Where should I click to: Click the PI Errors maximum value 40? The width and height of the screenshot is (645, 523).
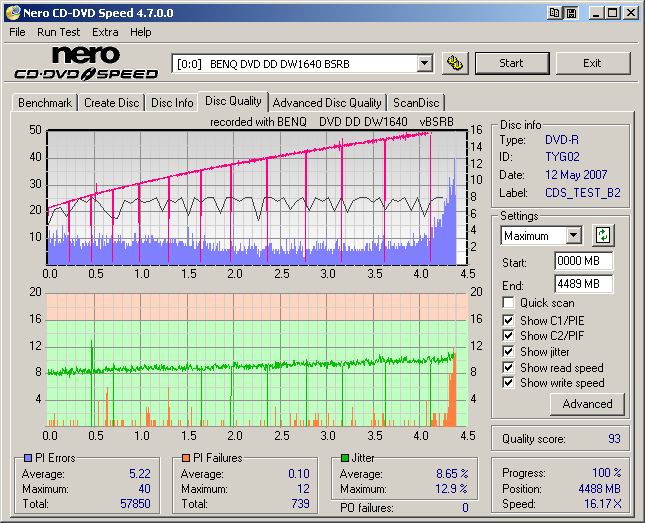pyautogui.click(x=144, y=489)
